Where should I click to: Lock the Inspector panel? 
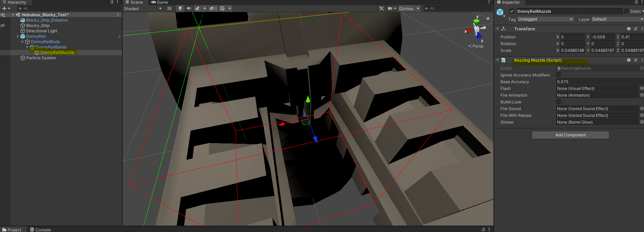coord(636,2)
